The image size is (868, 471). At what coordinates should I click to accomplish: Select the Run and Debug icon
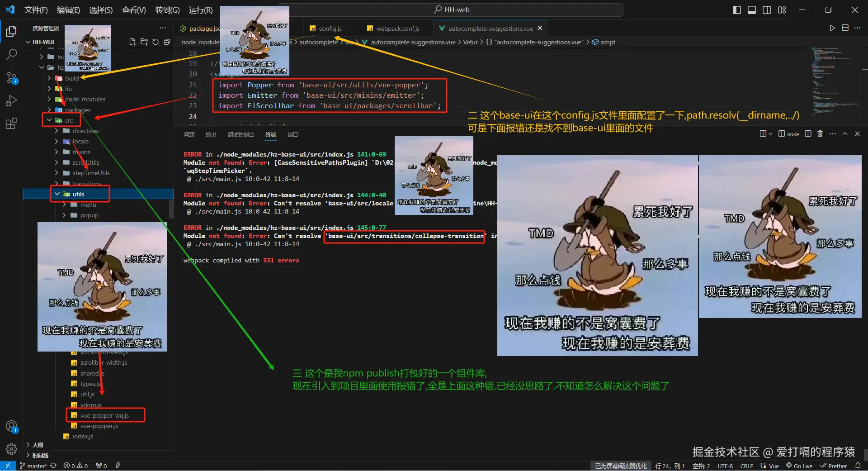point(11,100)
